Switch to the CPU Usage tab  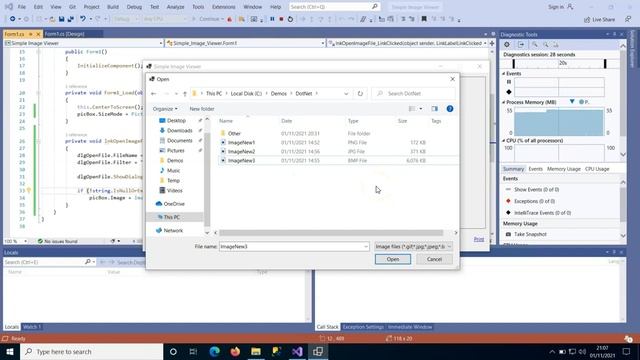[x=597, y=169]
